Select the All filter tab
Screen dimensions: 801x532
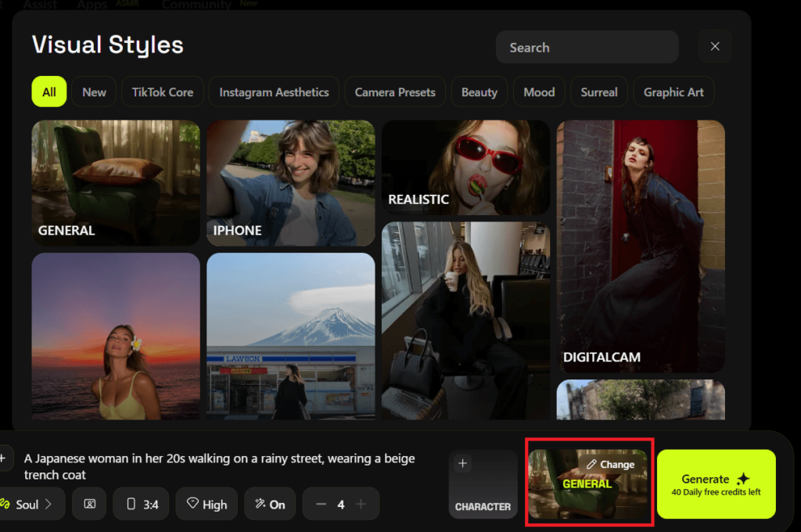tap(49, 92)
